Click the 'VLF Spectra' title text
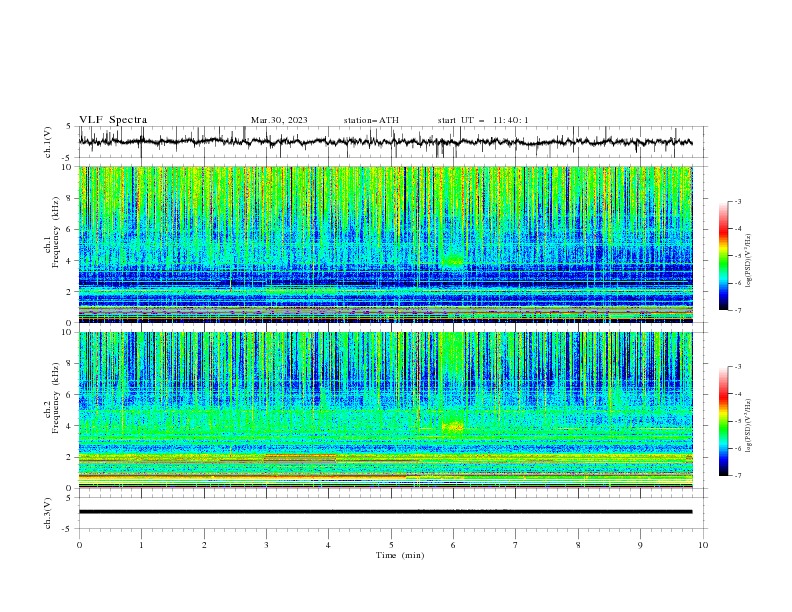 113,120
